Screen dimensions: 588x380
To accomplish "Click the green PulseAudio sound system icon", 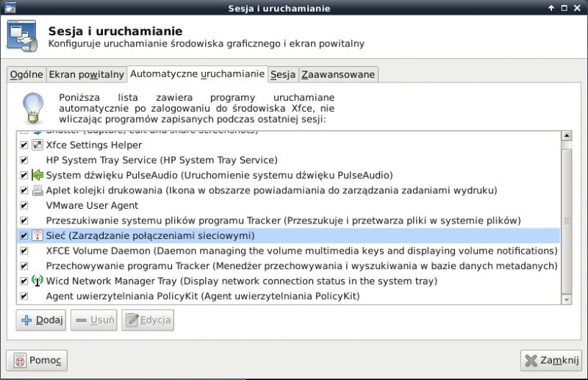I will click(37, 175).
